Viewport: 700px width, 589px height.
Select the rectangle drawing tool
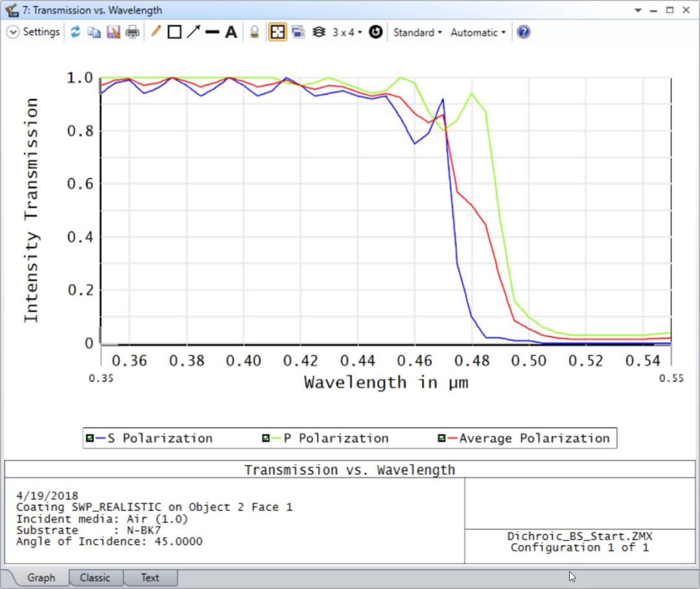point(174,31)
